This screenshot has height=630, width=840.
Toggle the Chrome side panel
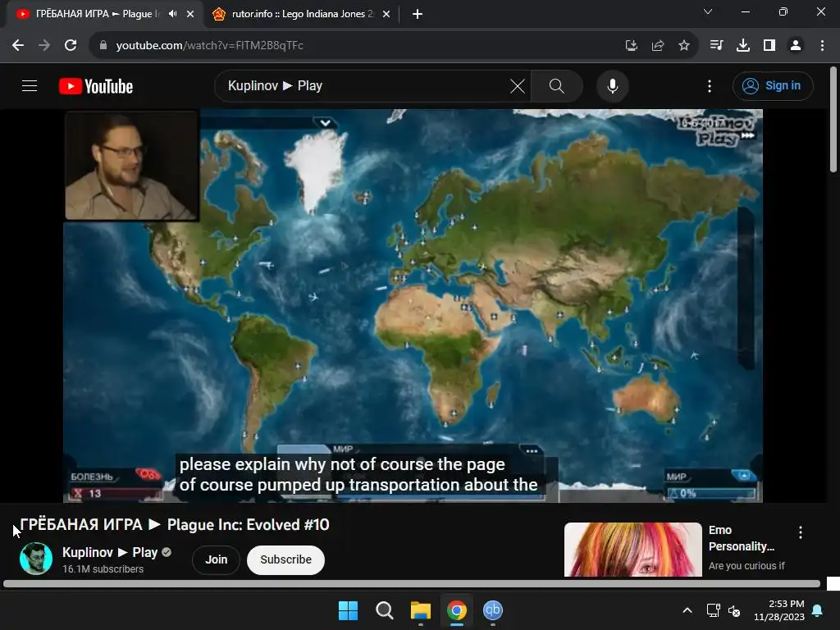[x=769, y=46]
